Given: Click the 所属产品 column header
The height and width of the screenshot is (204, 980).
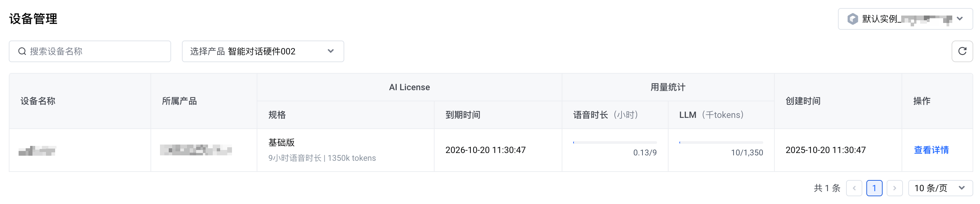Looking at the screenshot, I should [x=179, y=101].
